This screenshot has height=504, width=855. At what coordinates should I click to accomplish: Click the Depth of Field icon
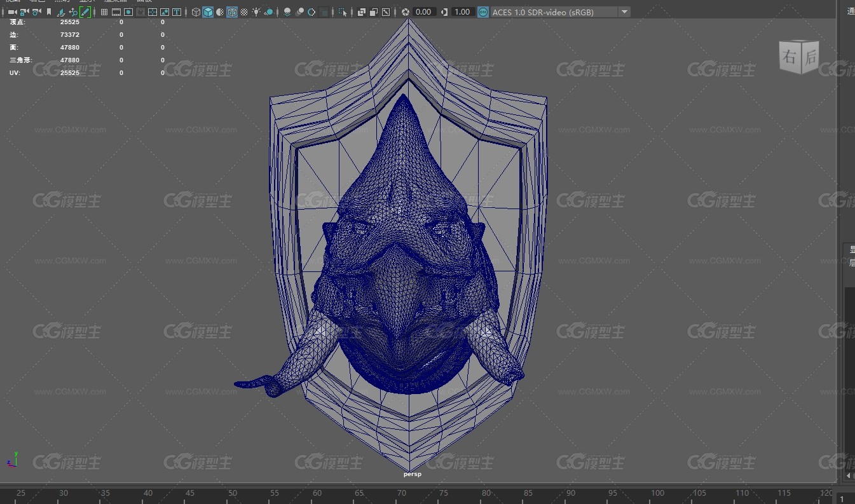(x=324, y=12)
